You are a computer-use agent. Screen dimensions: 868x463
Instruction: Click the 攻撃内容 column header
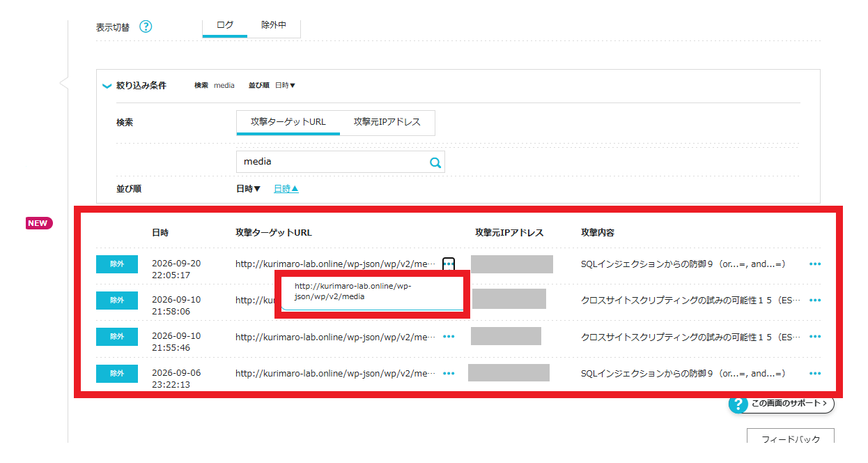point(598,232)
